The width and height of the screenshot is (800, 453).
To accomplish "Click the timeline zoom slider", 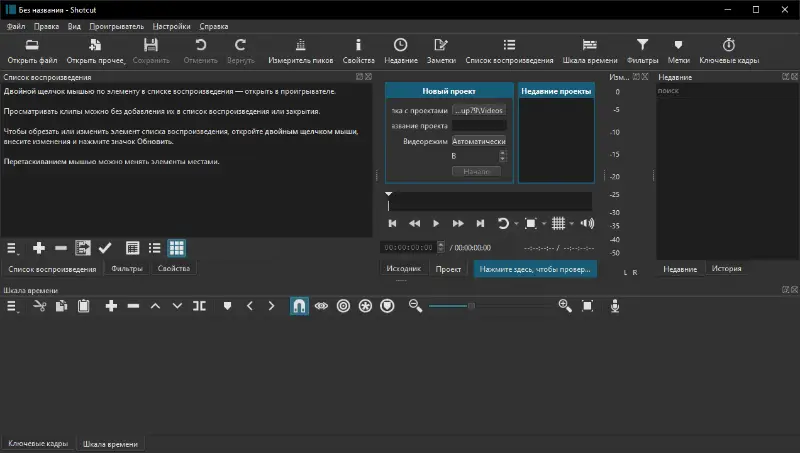I will 490,306.
